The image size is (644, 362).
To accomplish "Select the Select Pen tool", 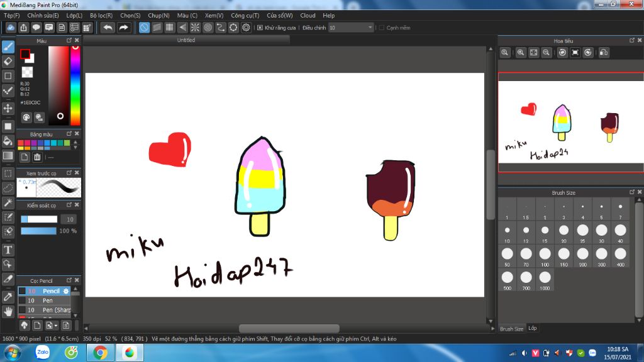I will click(x=8, y=217).
